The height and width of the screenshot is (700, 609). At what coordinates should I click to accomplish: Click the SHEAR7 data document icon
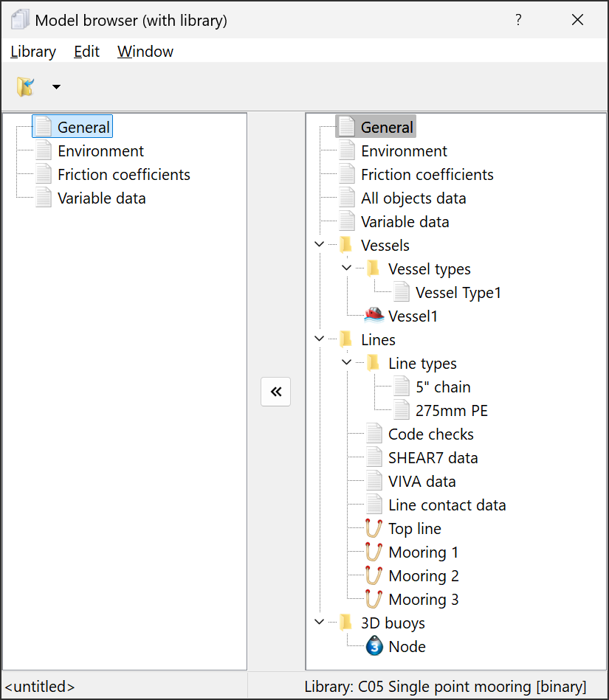pos(374,458)
